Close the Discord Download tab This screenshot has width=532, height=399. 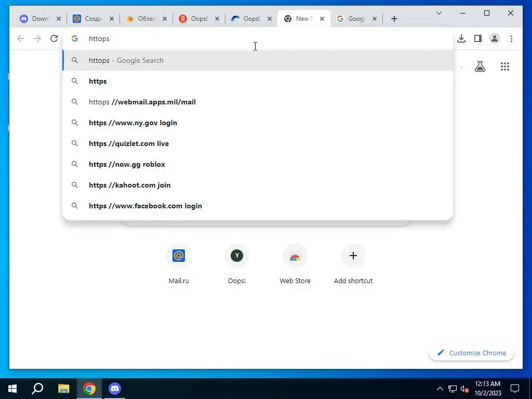click(x=59, y=19)
